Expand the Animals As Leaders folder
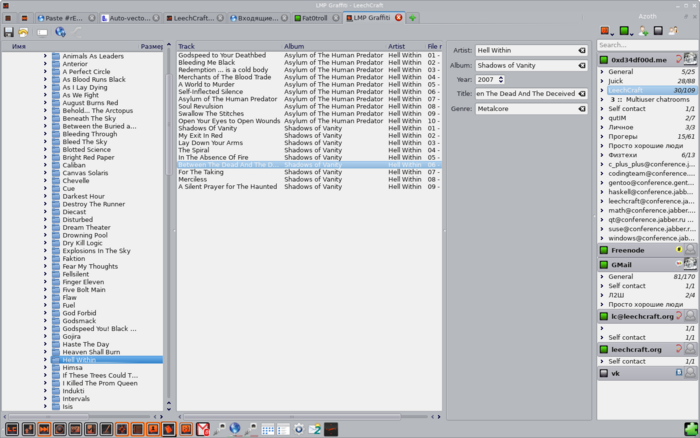 point(45,56)
